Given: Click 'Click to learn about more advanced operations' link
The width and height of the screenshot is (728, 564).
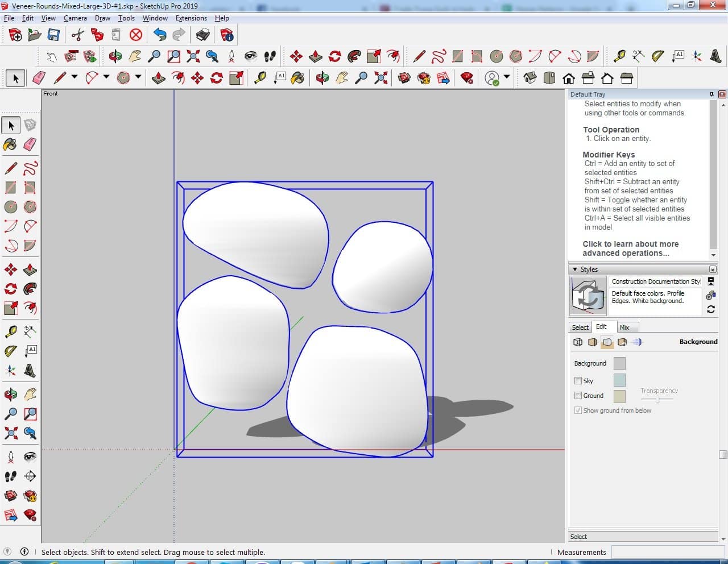Looking at the screenshot, I should point(630,248).
